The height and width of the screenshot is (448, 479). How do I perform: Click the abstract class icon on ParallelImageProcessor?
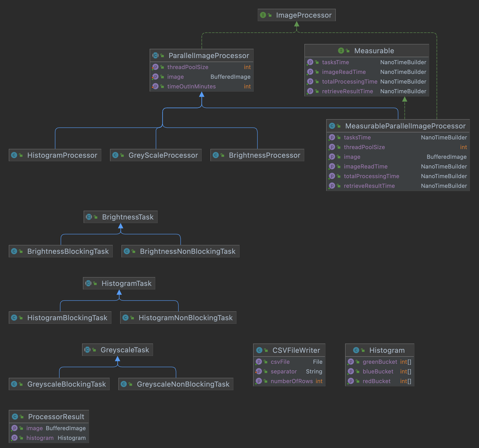[156, 56]
